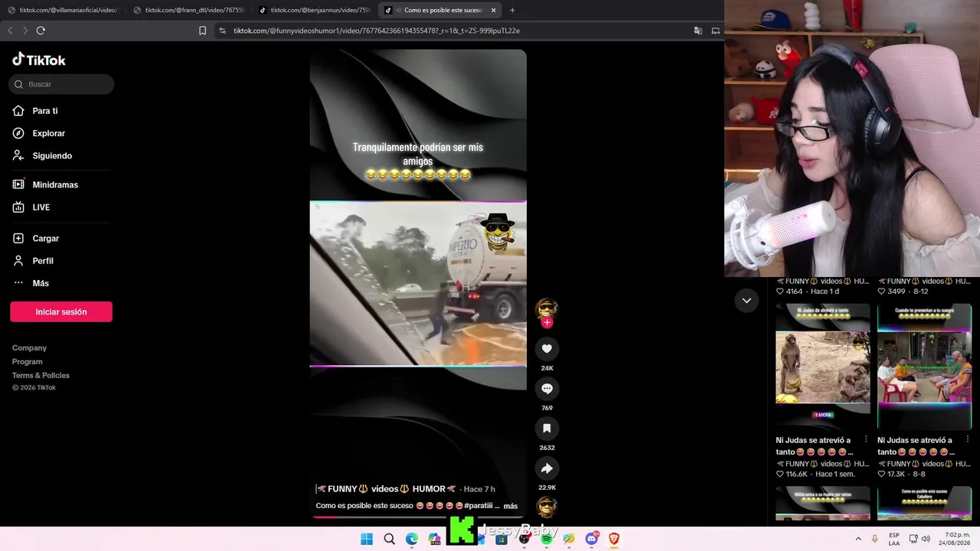This screenshot has height=551, width=980.
Task: Switch to the benjaannun browser tab
Action: [x=315, y=11]
